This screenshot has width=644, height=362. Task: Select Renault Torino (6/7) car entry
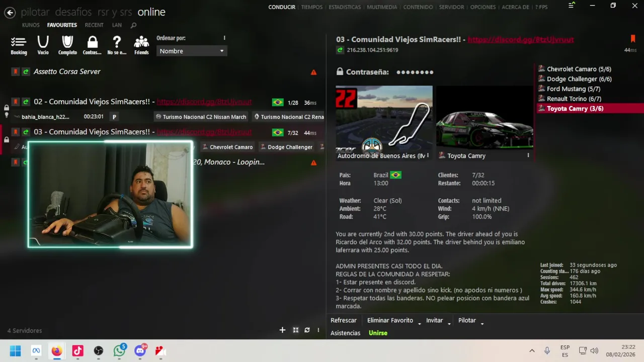[574, 99]
